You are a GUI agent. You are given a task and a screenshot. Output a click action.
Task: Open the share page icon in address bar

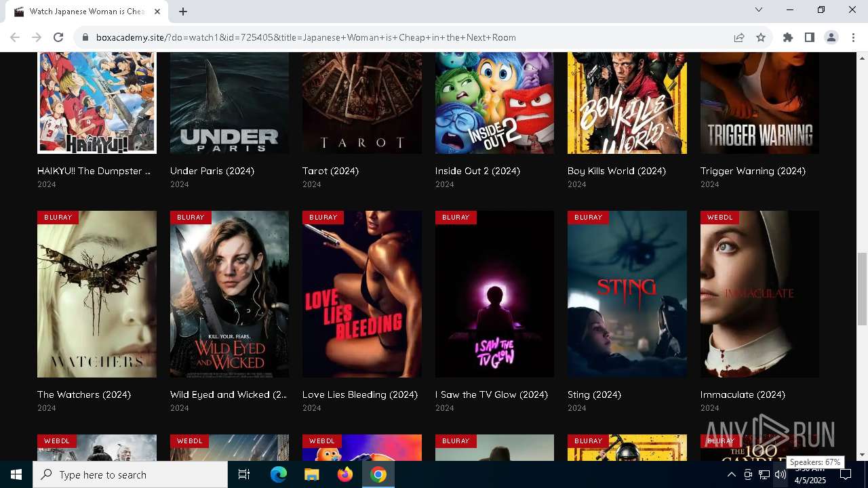tap(739, 37)
